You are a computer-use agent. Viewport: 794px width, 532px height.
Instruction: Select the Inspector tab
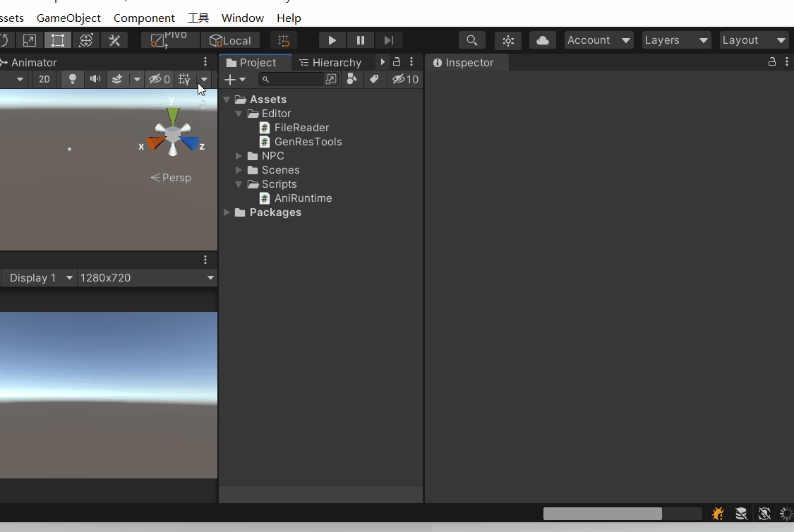point(466,63)
